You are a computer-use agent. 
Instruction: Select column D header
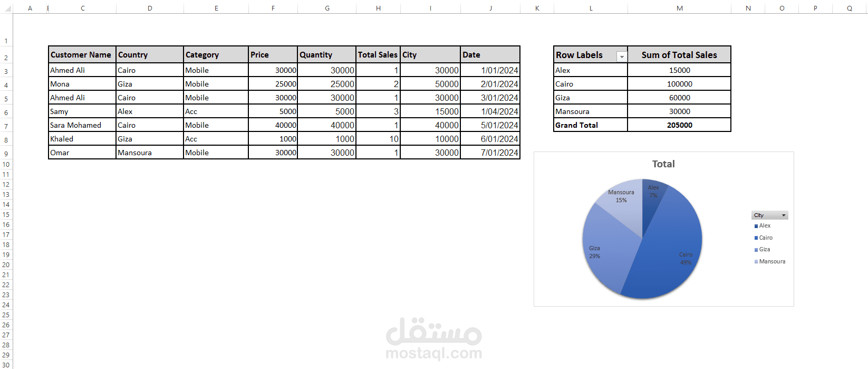click(x=150, y=8)
